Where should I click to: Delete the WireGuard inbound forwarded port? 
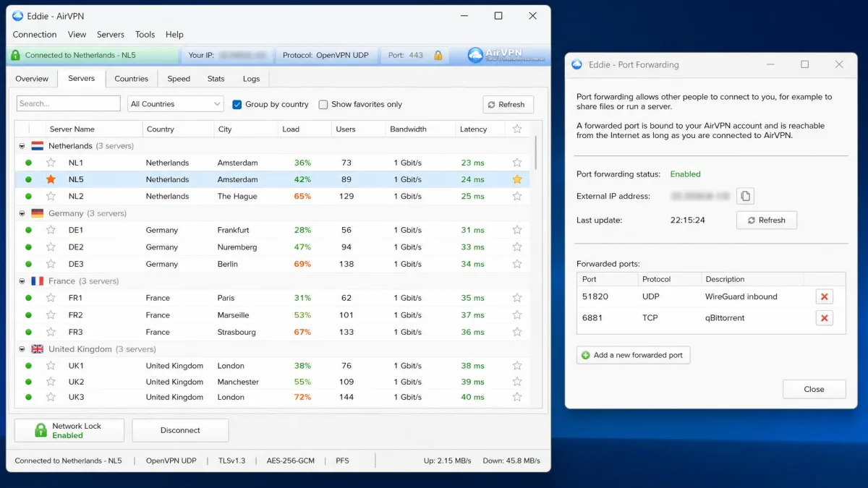(824, 296)
